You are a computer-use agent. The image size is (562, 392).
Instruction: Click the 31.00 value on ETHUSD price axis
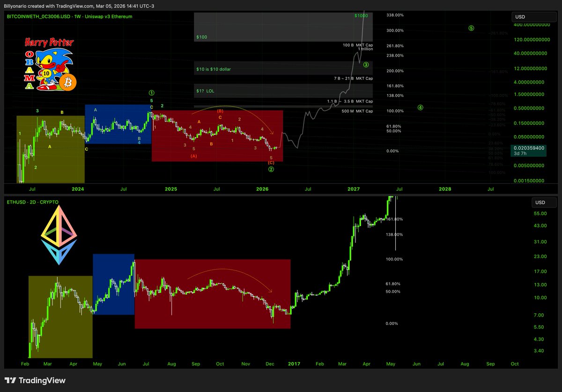point(540,242)
